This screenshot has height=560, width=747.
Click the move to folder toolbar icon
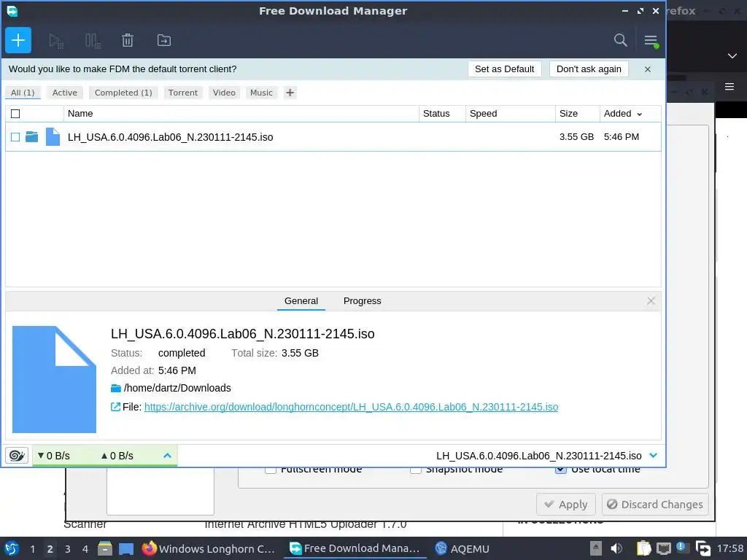click(164, 41)
